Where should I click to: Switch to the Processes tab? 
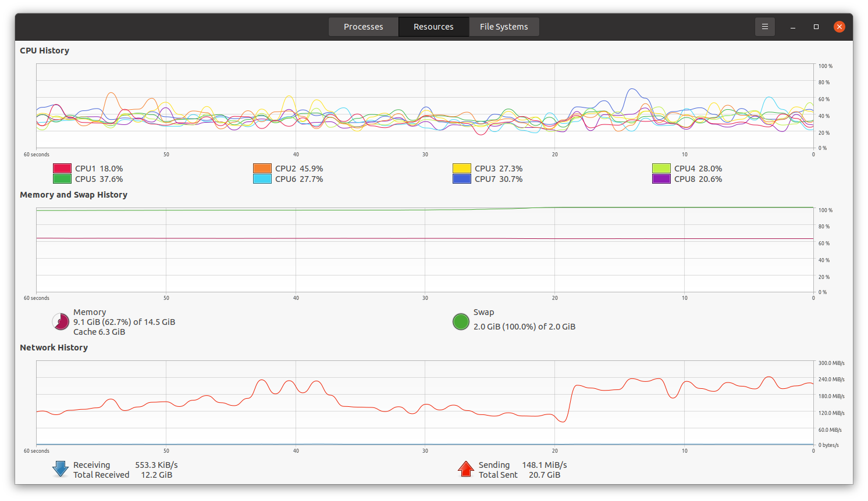(x=364, y=27)
